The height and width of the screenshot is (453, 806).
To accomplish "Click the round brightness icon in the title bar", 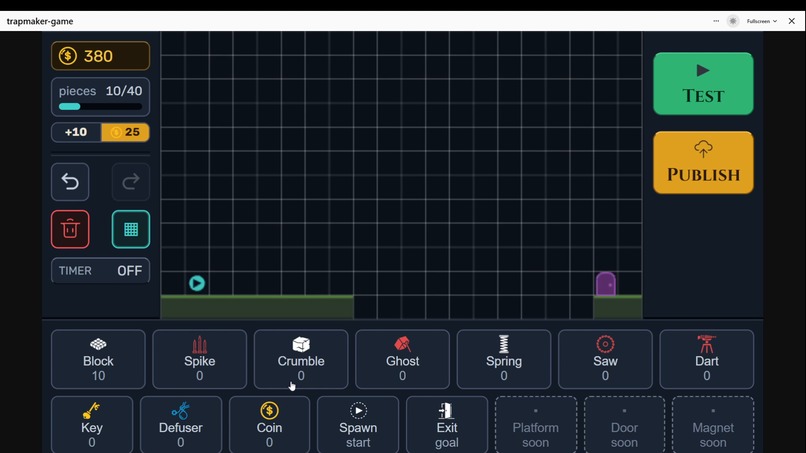I will point(733,21).
